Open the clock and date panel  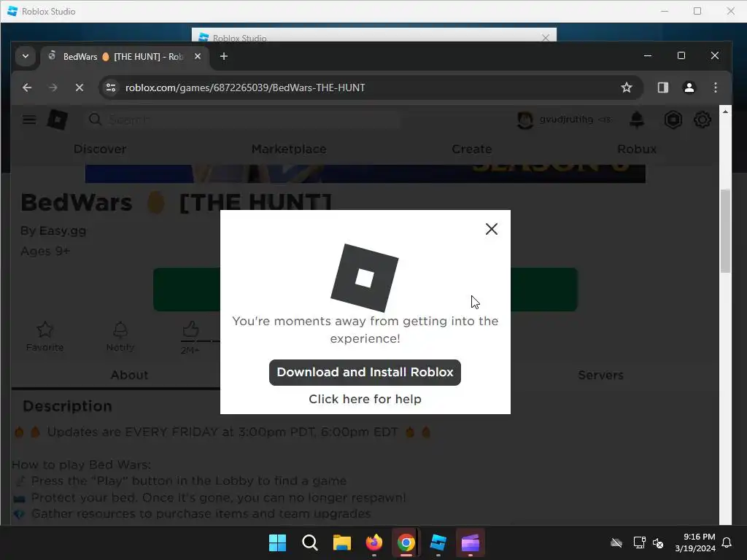tap(695, 542)
